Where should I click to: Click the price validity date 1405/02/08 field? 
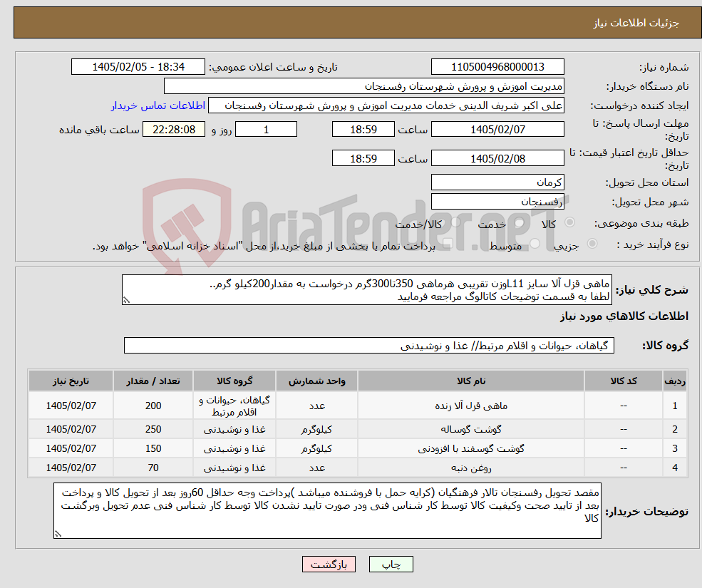tap(497, 158)
